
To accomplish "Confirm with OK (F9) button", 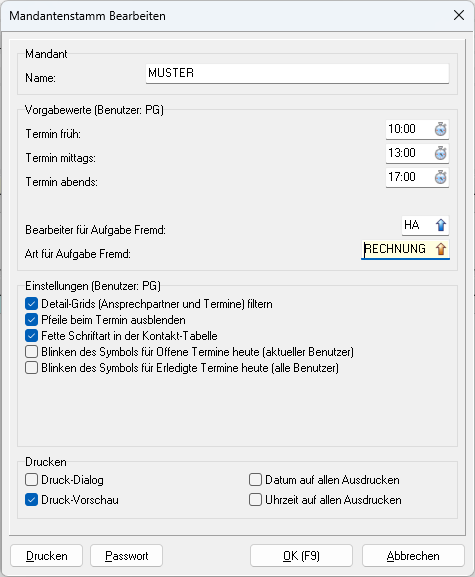I will (301, 556).
